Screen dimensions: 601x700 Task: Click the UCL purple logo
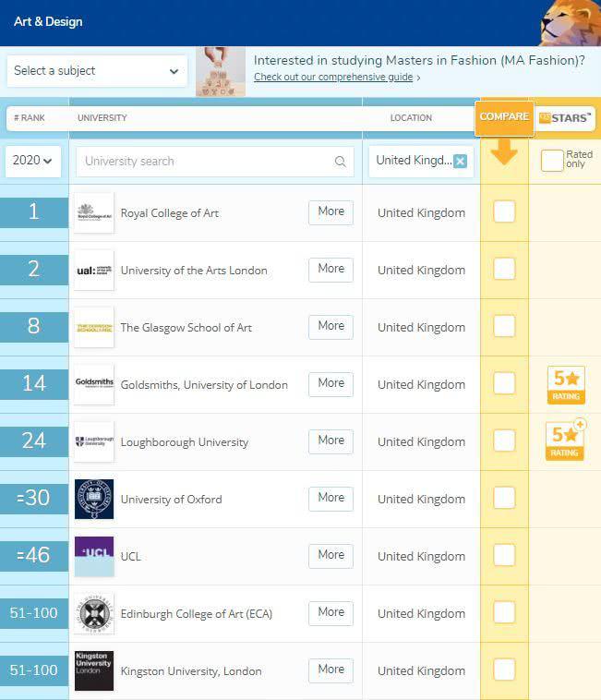(94, 556)
